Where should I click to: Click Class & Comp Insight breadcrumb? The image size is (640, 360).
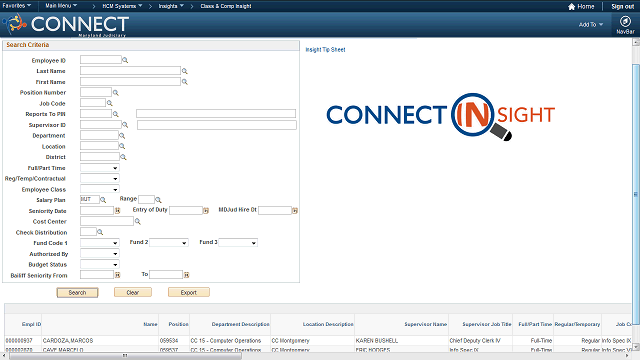(x=226, y=6)
